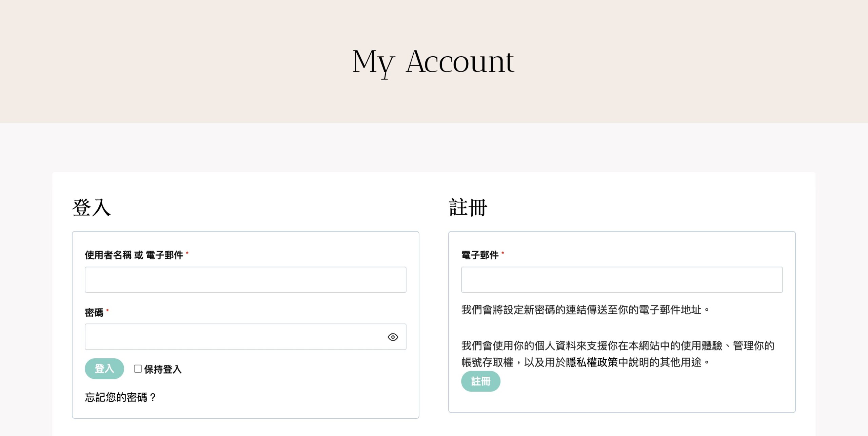The width and height of the screenshot is (868, 436).
Task: Click the My Account page title
Action: point(433,62)
